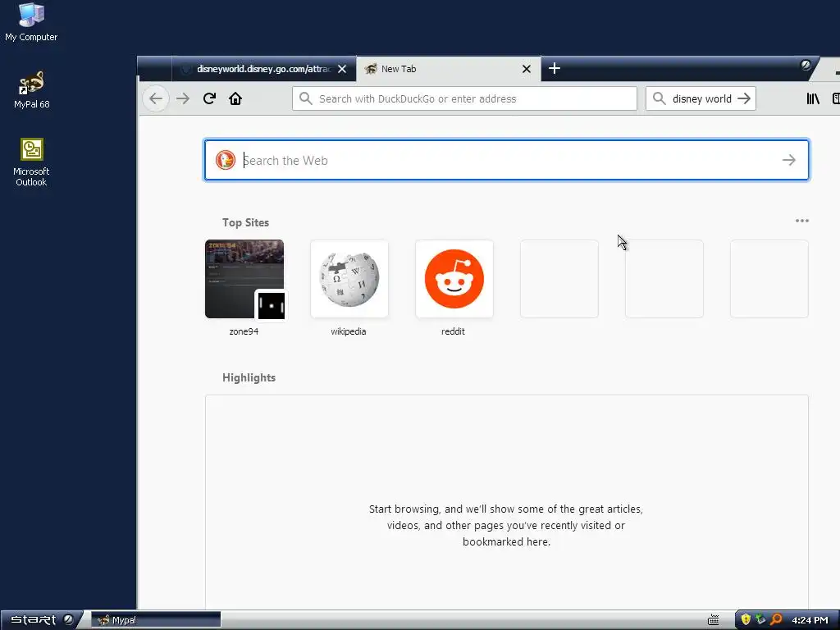
Task: Click the icon beside Start button
Action: point(68,619)
